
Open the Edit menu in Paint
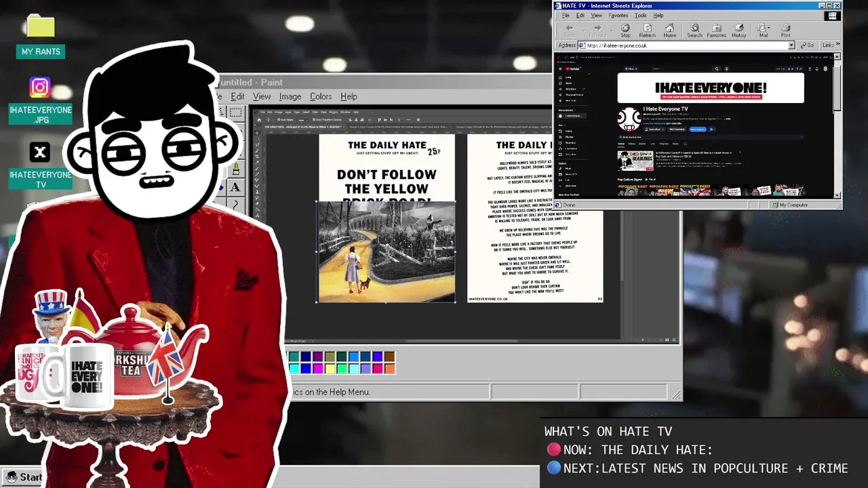click(x=237, y=96)
